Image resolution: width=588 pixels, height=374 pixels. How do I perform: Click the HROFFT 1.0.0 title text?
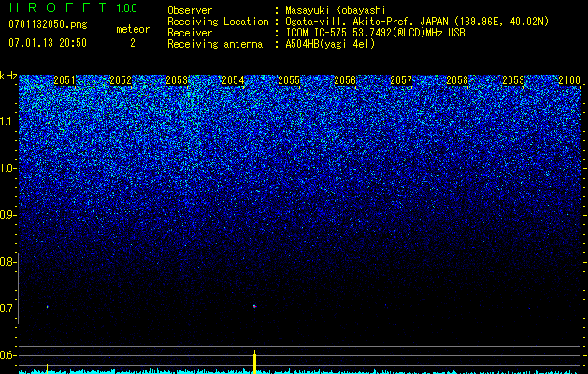pos(74,7)
